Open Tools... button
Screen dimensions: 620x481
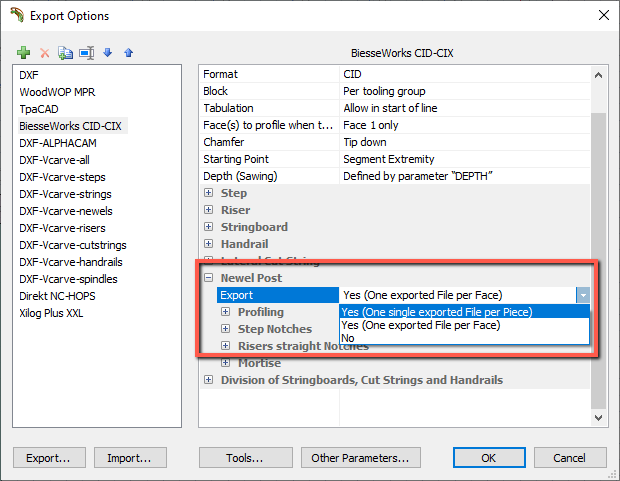click(246, 458)
